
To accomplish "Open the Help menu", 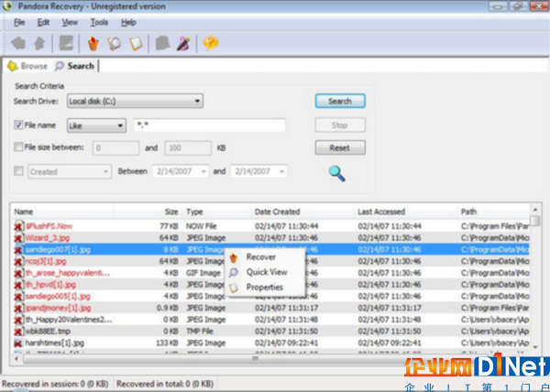I will pos(128,22).
